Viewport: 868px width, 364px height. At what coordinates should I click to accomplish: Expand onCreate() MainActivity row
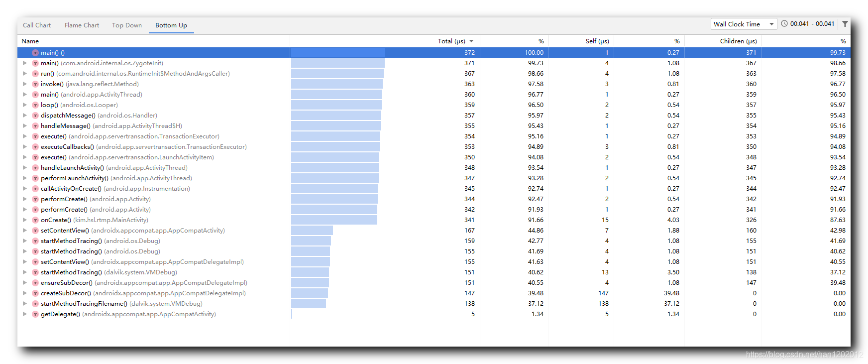click(24, 220)
